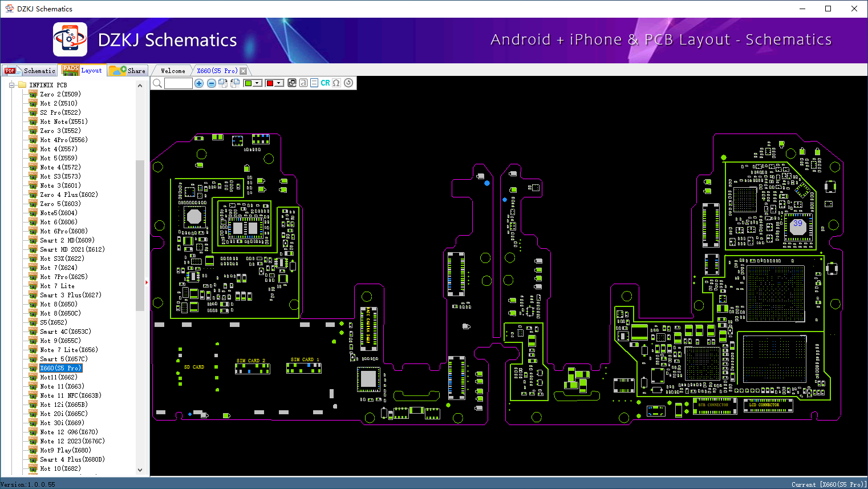Viewport: 868px width, 489px height.
Task: Click the tree panel scroll-up arrow
Action: coord(140,86)
